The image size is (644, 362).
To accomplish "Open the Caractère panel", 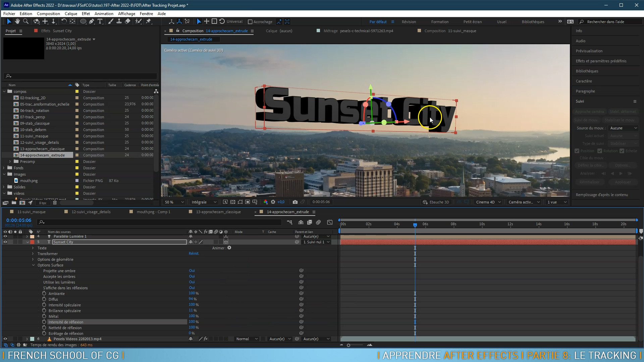I will (x=584, y=81).
